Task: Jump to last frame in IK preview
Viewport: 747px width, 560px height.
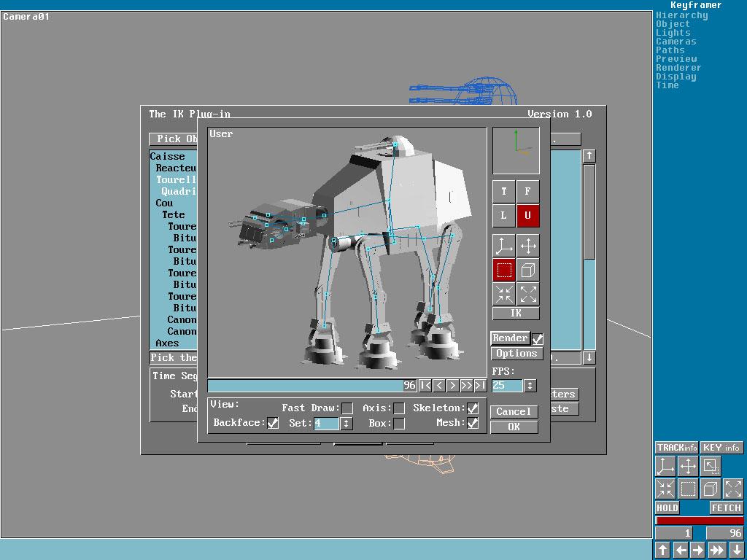Action: click(x=480, y=385)
